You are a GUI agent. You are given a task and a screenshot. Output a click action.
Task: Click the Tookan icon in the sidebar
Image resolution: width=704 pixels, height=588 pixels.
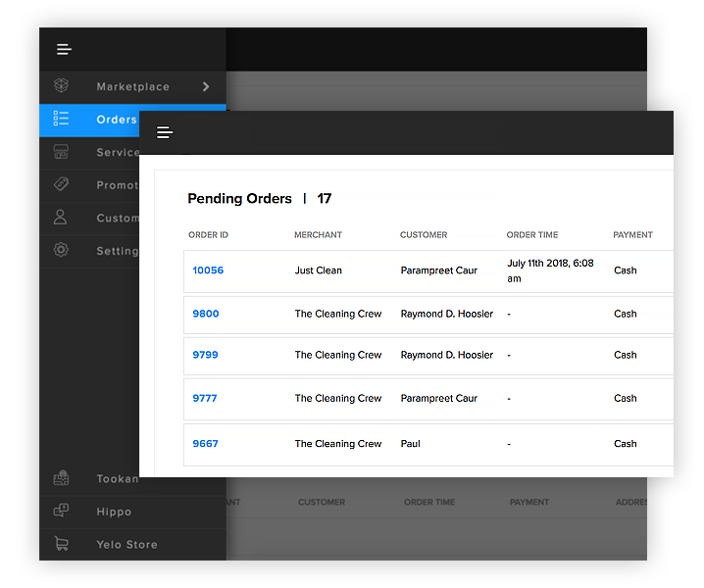pos(61,478)
